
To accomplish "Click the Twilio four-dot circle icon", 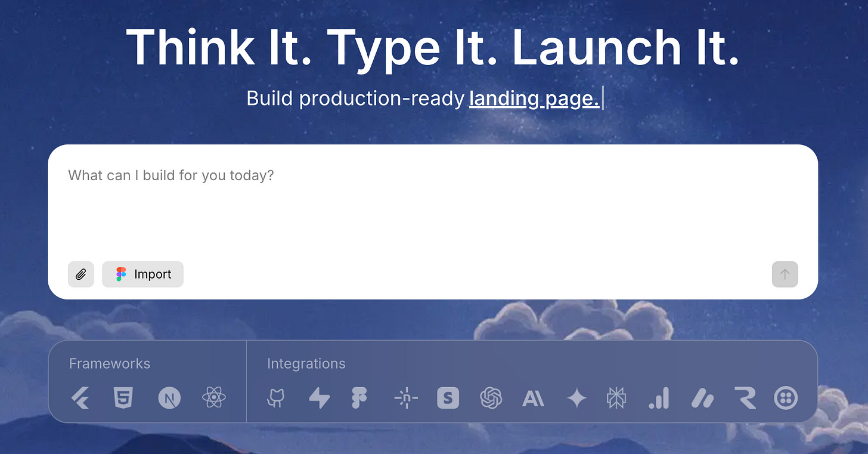I will [786, 398].
